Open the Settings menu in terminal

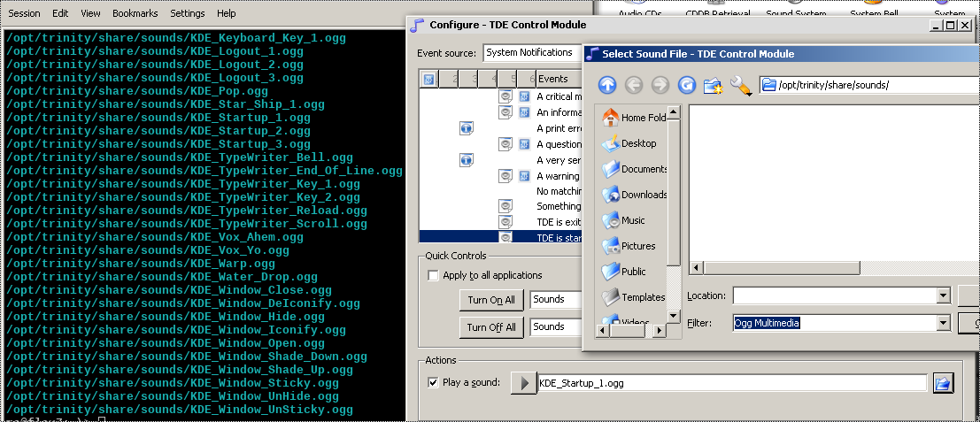187,13
